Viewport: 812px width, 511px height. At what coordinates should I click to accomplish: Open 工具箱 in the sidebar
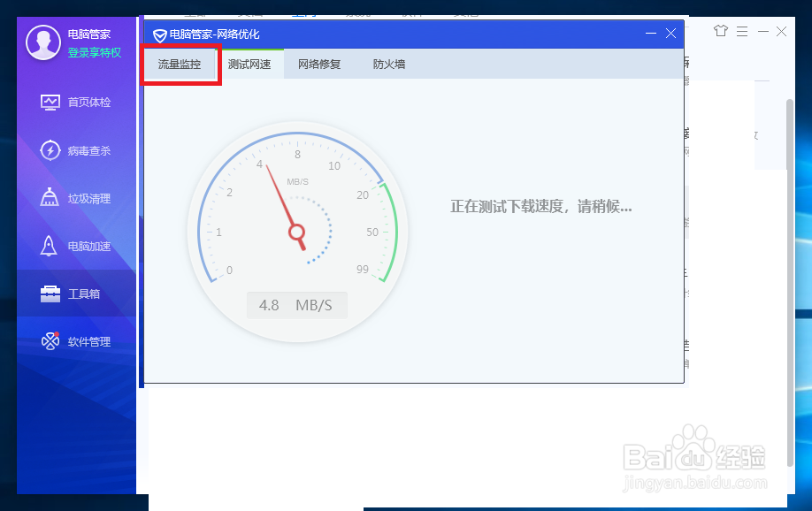click(x=77, y=294)
